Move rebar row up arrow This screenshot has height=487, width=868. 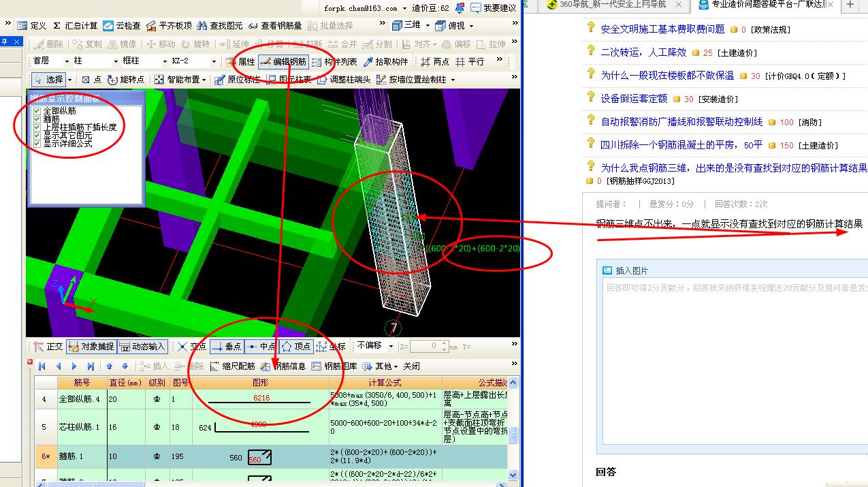109,366
